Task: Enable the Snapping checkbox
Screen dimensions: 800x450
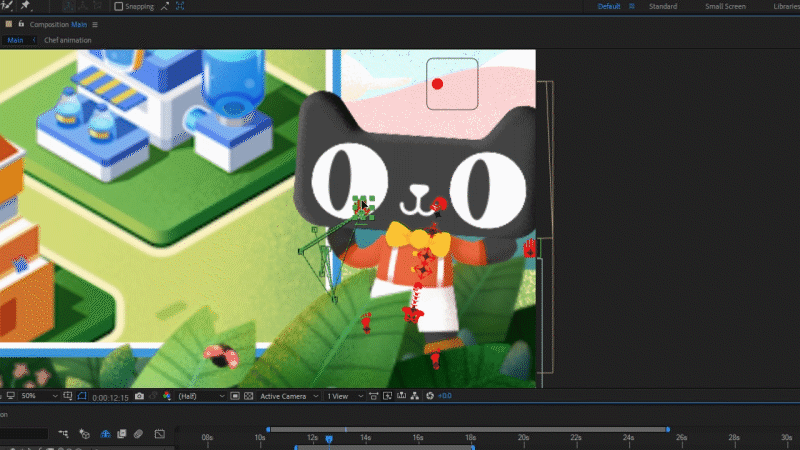Action: tap(118, 6)
